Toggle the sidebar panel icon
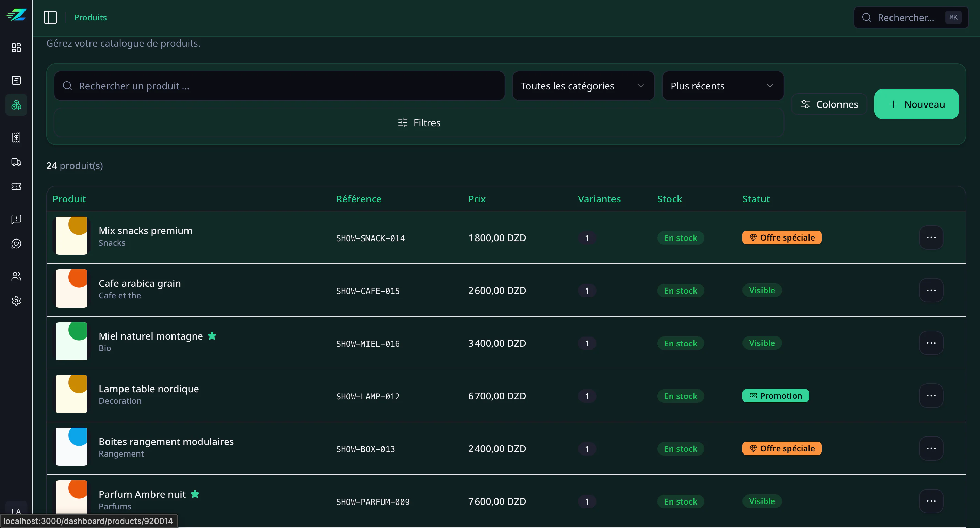Image resolution: width=980 pixels, height=528 pixels. [x=50, y=17]
